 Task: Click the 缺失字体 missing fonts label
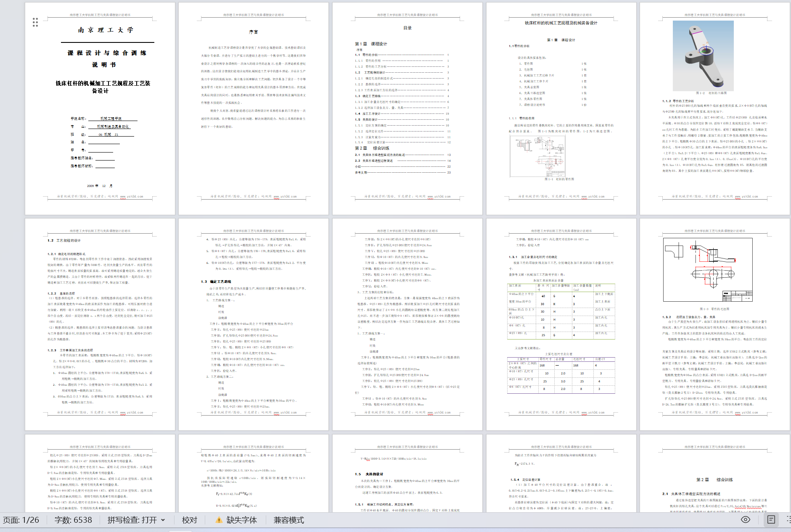(242, 520)
